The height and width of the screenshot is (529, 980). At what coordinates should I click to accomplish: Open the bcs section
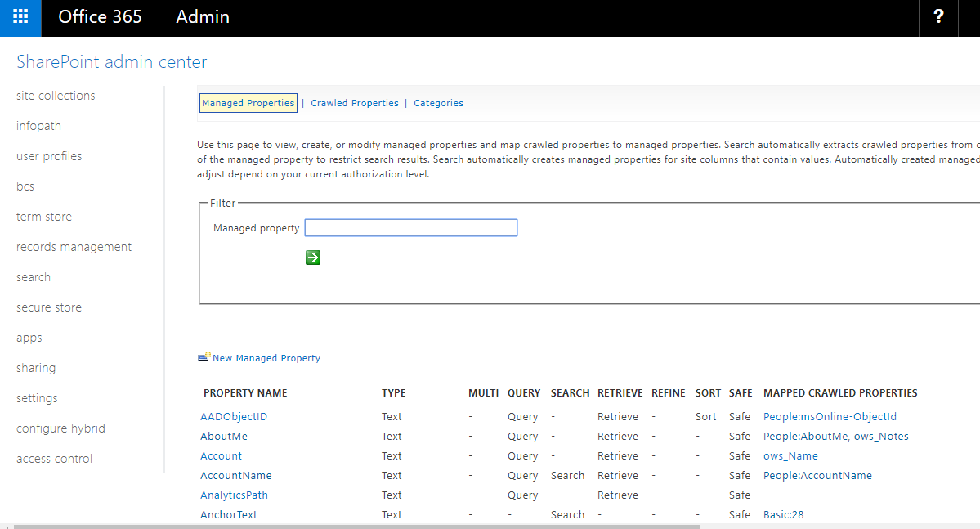tap(25, 186)
